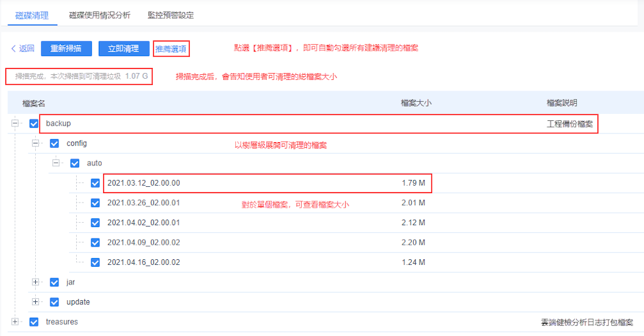Uncheck the backup folder checkbox
Screen dimensions: 644x336
click(x=34, y=123)
